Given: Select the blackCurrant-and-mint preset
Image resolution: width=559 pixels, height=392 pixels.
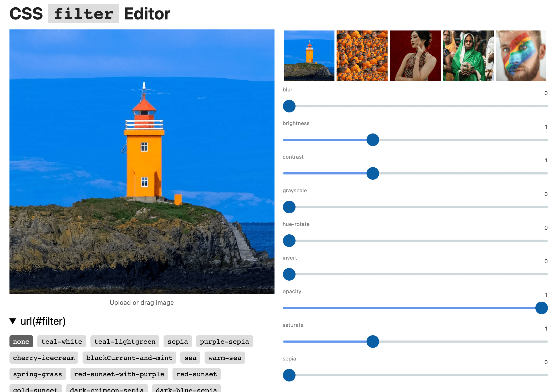Looking at the screenshot, I should click(x=129, y=358).
